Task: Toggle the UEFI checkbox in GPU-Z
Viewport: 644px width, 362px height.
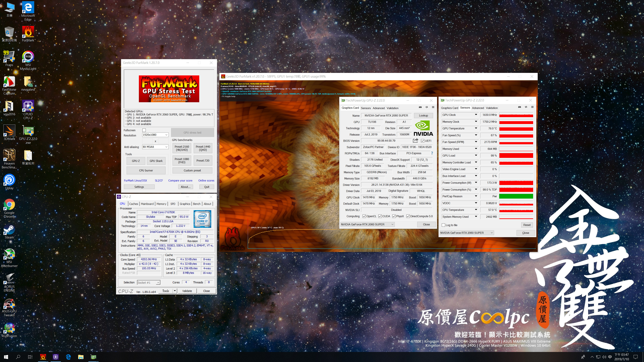Action: [x=422, y=141]
